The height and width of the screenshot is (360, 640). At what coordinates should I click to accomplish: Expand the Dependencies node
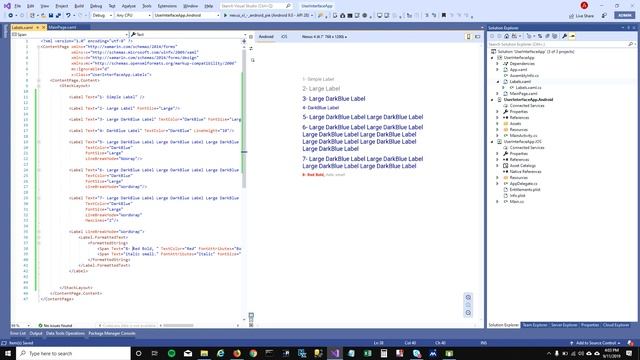click(x=498, y=64)
